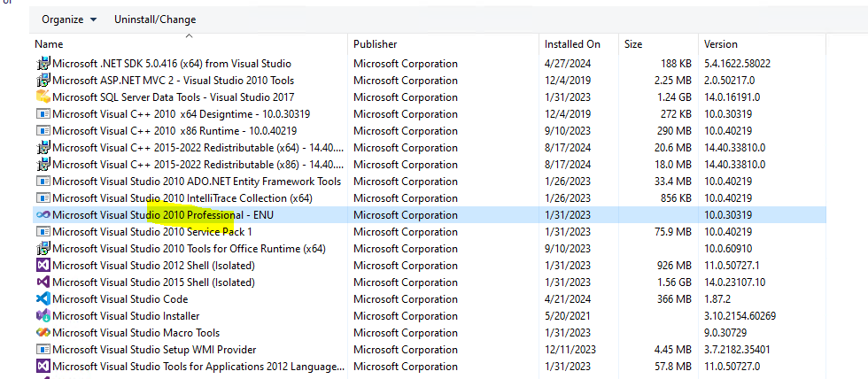Click the Visual Studio Macro Tools icon
The height and width of the screenshot is (379, 868).
pos(43,333)
